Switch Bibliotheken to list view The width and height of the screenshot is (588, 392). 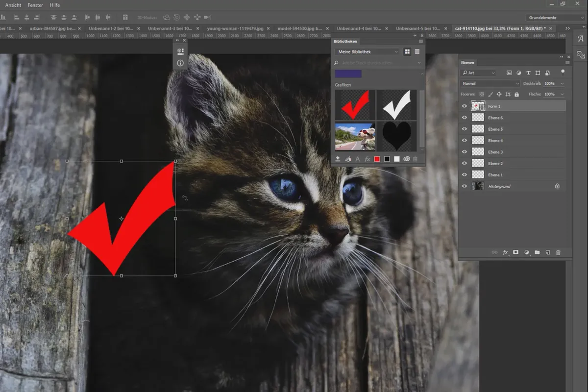pyautogui.click(x=417, y=51)
